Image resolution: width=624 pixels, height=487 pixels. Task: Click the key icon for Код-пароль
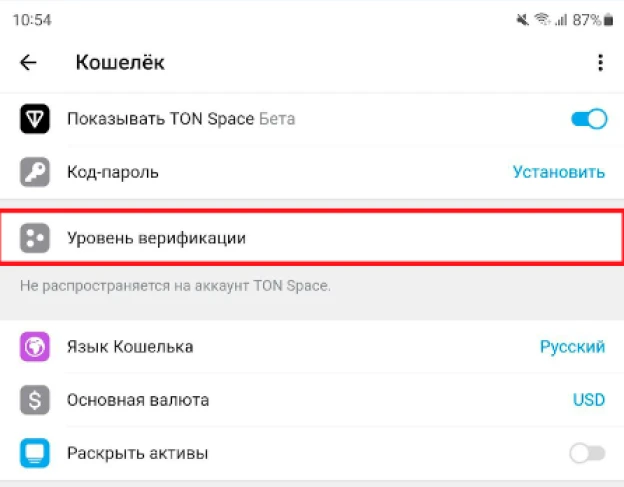coord(35,172)
